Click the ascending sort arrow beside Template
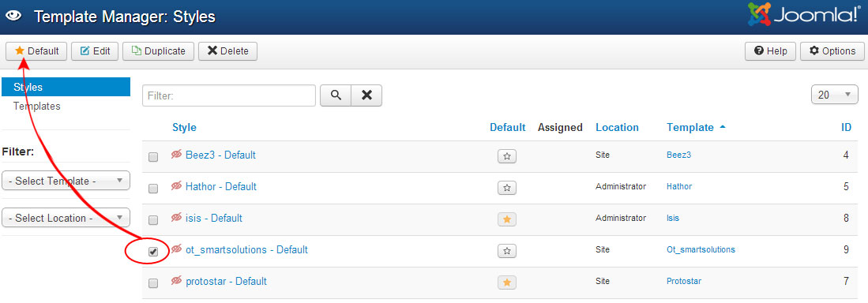 (722, 126)
